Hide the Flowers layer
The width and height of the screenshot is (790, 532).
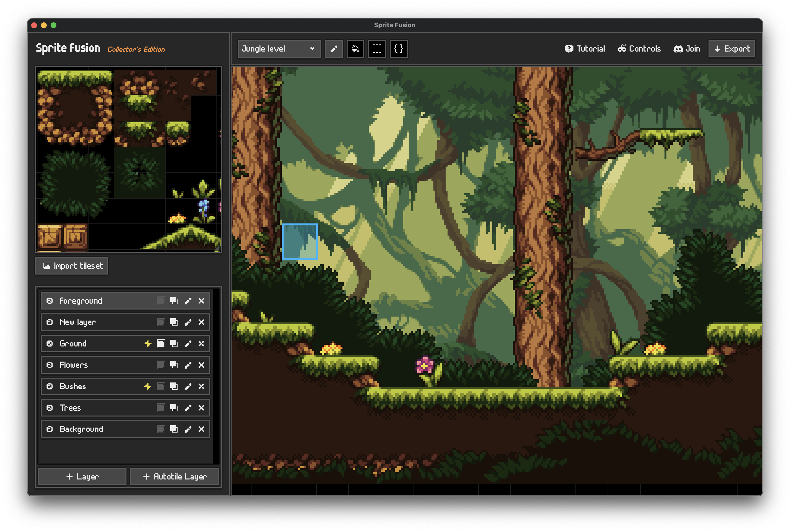point(50,365)
